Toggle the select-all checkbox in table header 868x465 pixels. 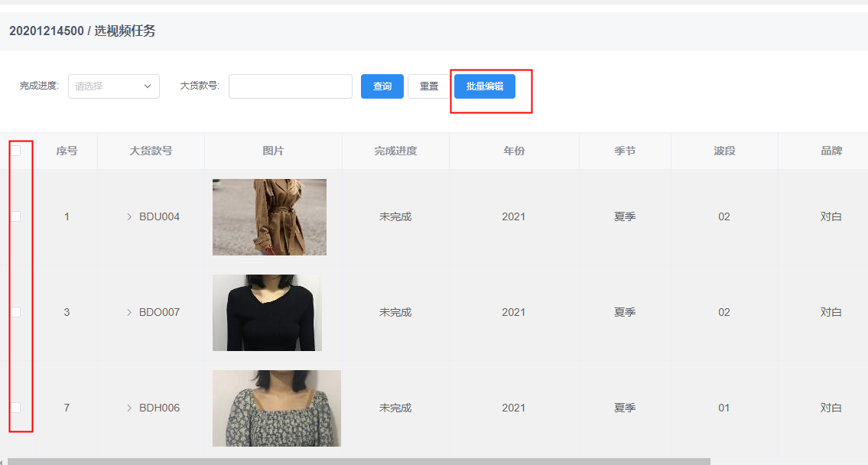tap(15, 151)
